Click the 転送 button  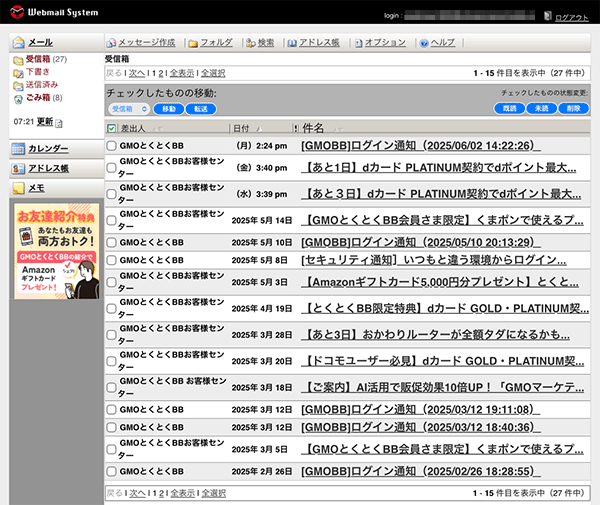point(201,109)
